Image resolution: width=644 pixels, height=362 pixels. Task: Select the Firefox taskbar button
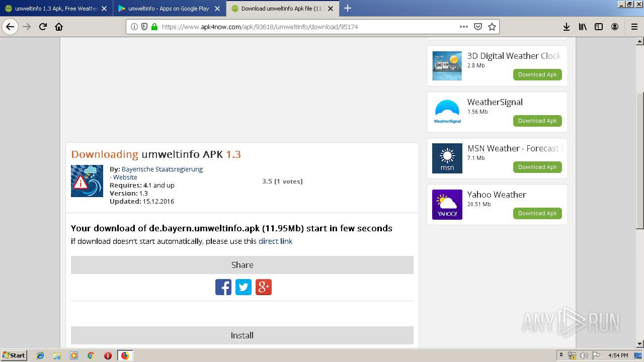[125, 355]
